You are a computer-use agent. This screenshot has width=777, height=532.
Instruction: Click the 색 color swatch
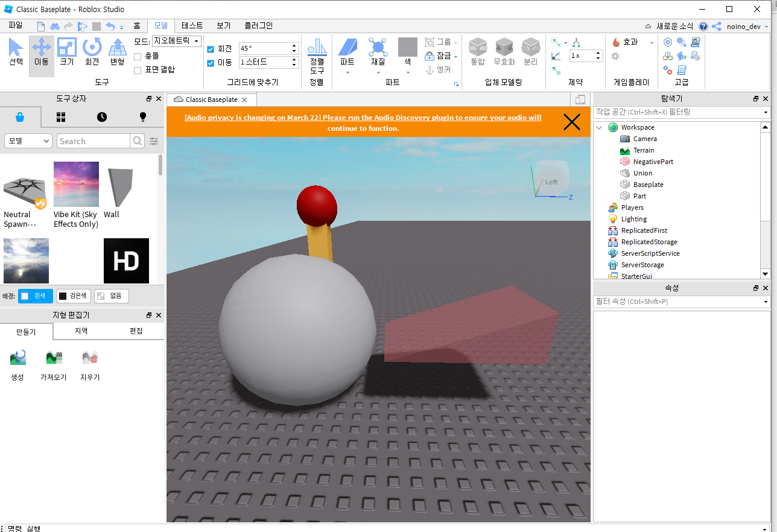(x=408, y=47)
